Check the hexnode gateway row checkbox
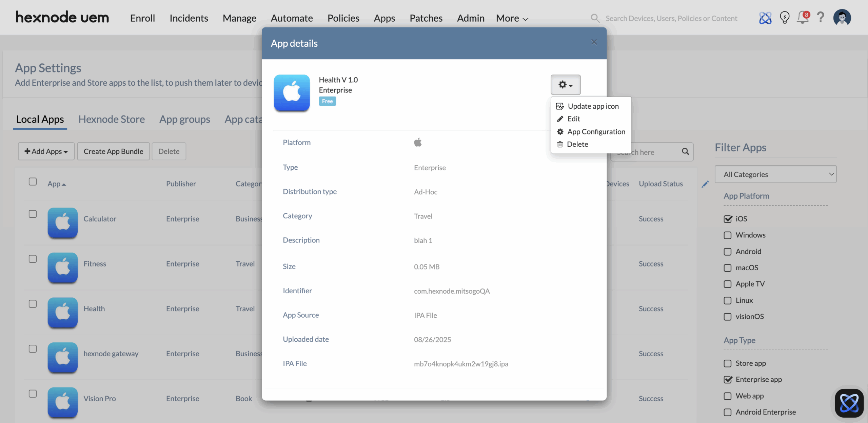The height and width of the screenshot is (423, 868). click(x=33, y=349)
